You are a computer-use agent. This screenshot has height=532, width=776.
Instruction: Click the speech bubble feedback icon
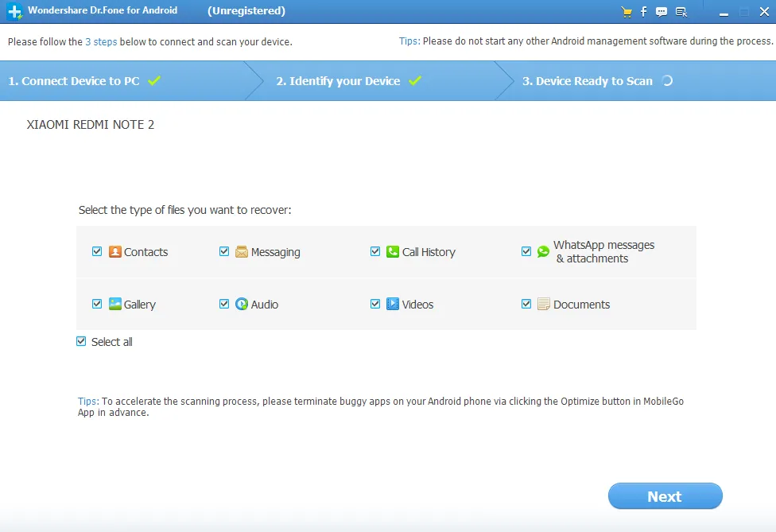pyautogui.click(x=662, y=12)
